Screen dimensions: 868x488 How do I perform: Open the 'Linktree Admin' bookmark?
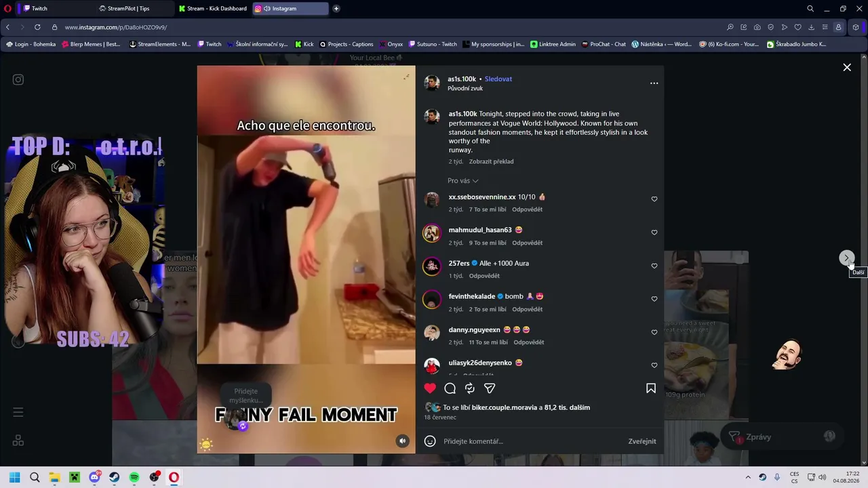[x=553, y=44]
